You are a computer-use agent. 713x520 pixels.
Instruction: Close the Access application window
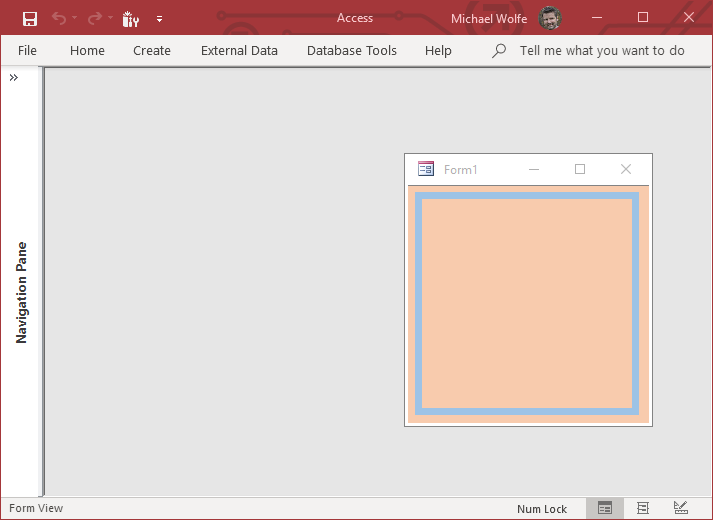[688, 17]
